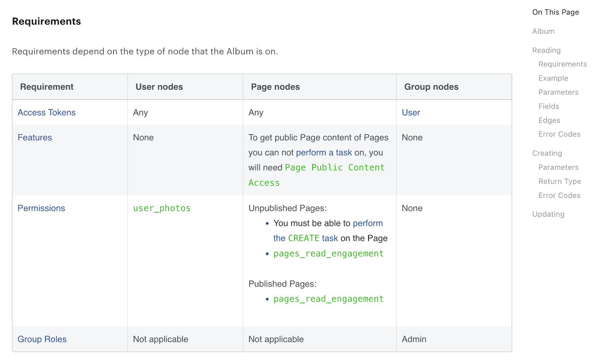
Task: Click pages_read_engagement under Published Pages
Action: [328, 299]
